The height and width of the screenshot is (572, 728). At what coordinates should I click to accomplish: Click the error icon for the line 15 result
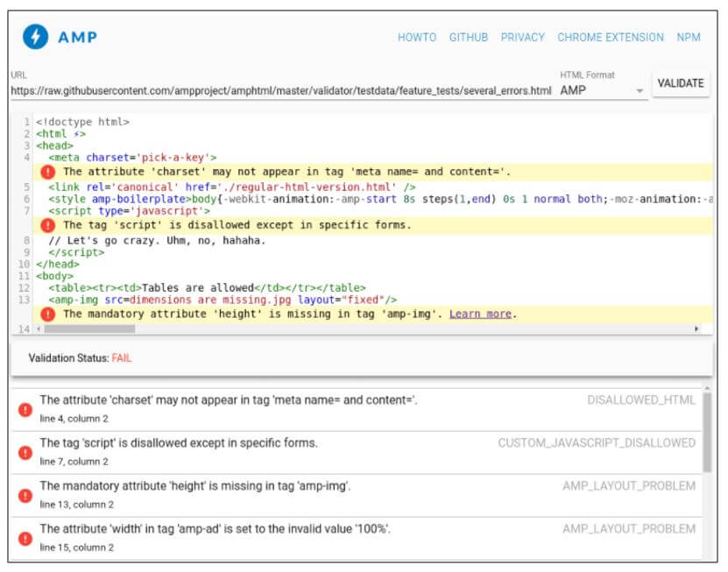(x=25, y=539)
